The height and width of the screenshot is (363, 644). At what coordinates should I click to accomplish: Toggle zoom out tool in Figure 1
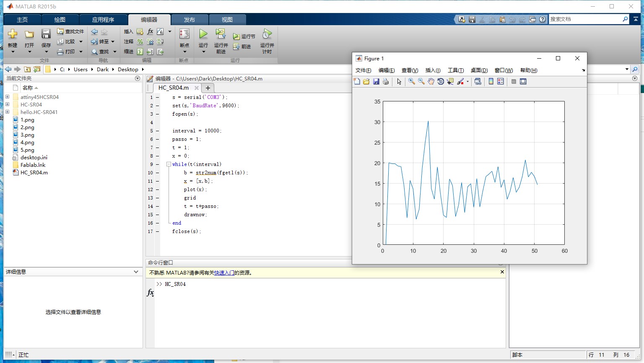tap(421, 82)
